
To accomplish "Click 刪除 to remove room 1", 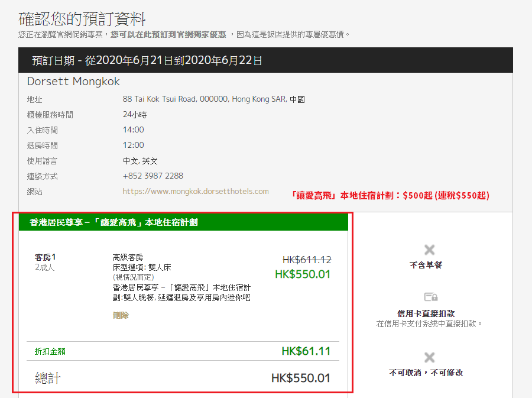I will pos(121,315).
